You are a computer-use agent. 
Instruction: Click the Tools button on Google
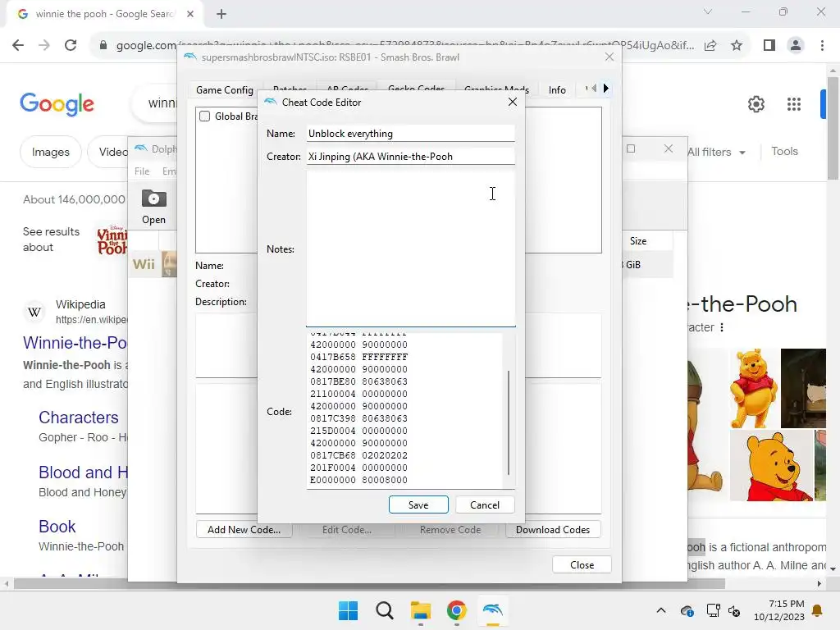coord(784,151)
